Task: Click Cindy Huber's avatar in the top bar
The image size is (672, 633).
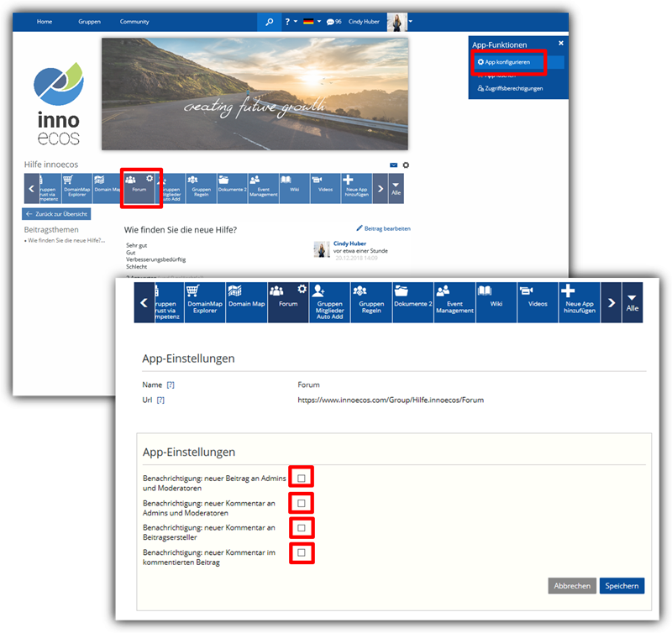Action: click(x=396, y=22)
